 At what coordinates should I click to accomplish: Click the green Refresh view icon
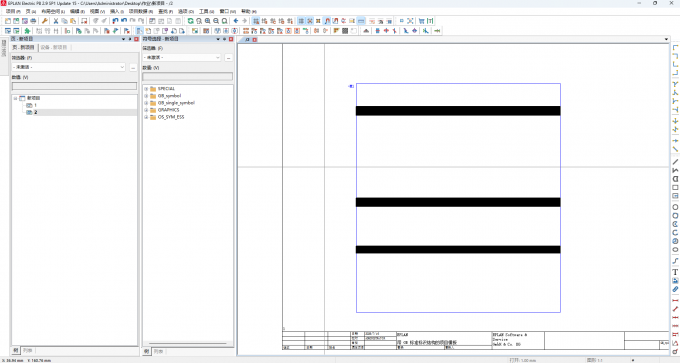pyautogui.click(x=190, y=21)
